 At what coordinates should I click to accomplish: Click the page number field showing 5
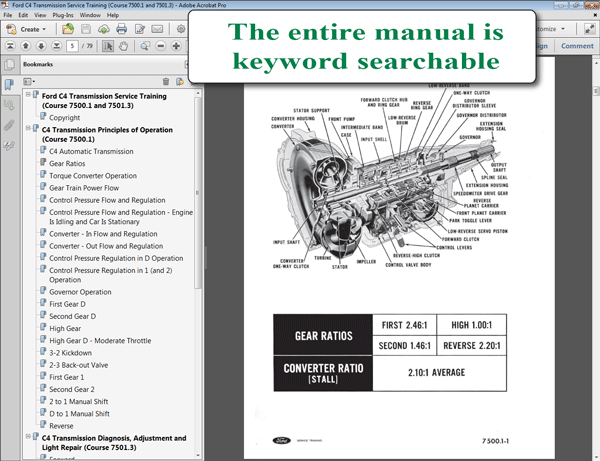(72, 46)
